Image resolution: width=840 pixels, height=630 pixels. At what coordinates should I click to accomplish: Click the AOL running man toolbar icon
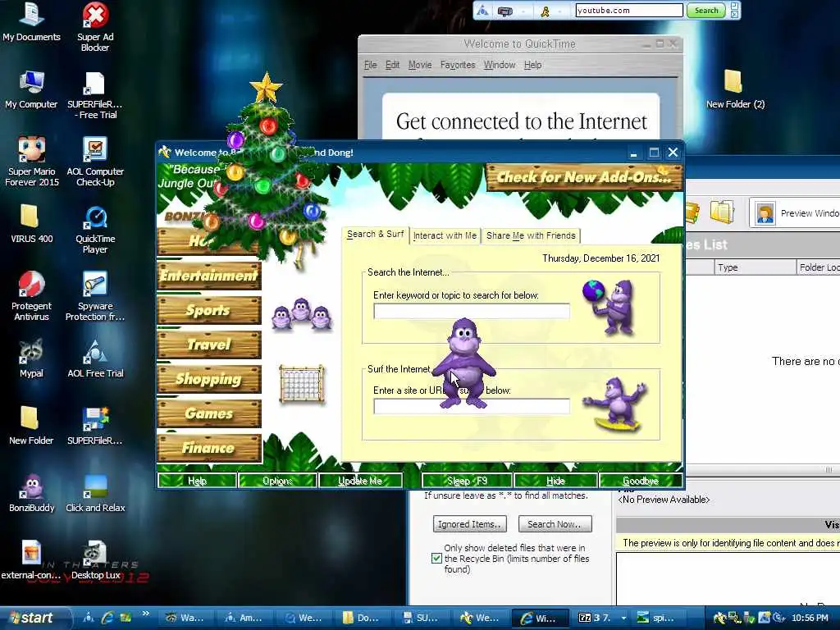point(545,11)
